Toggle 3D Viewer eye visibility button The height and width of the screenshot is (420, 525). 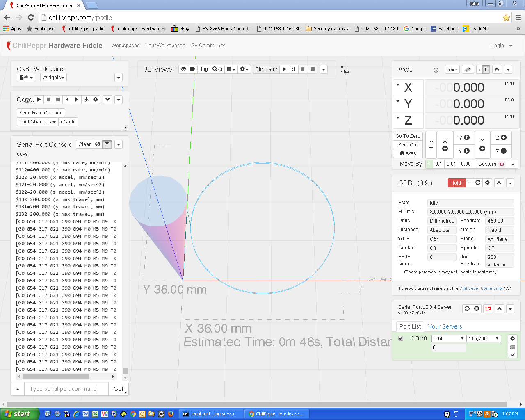pyautogui.click(x=183, y=69)
